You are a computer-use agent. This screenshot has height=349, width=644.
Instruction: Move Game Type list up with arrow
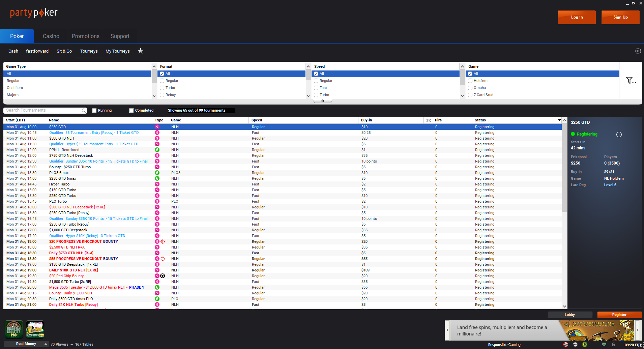click(154, 66)
